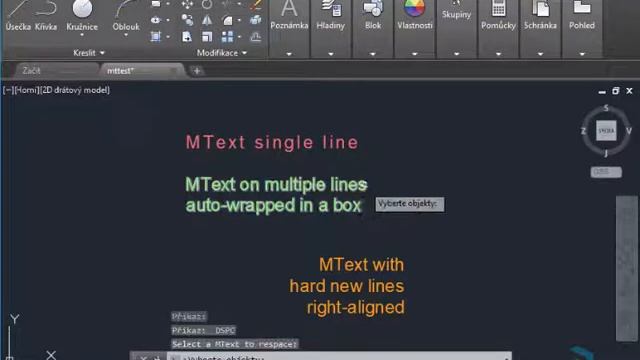Open the Pohled view panel

(582, 16)
